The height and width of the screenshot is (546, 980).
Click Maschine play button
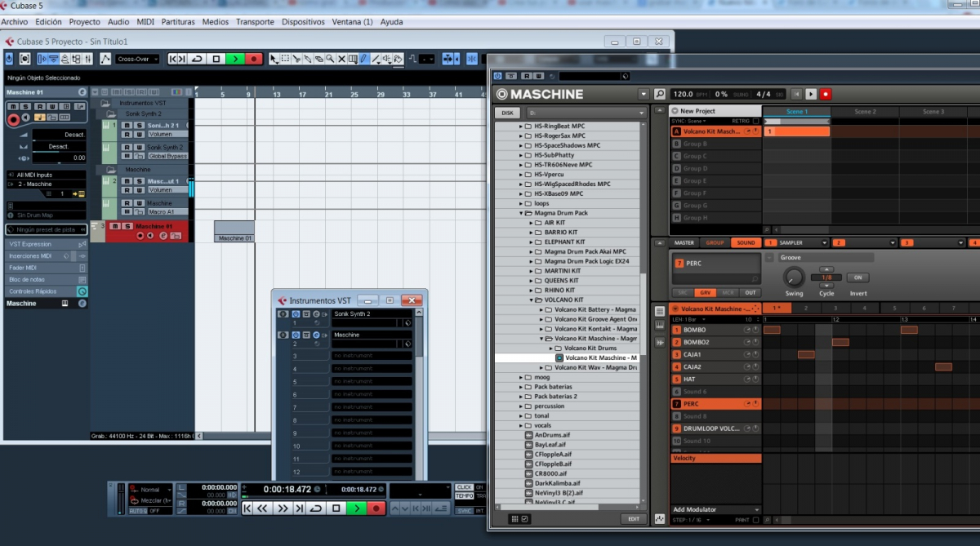click(x=811, y=94)
